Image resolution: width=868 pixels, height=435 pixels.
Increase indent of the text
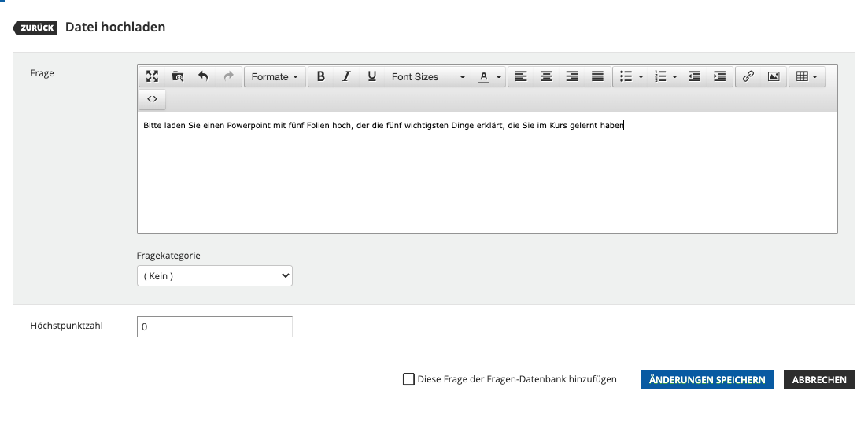(718, 76)
